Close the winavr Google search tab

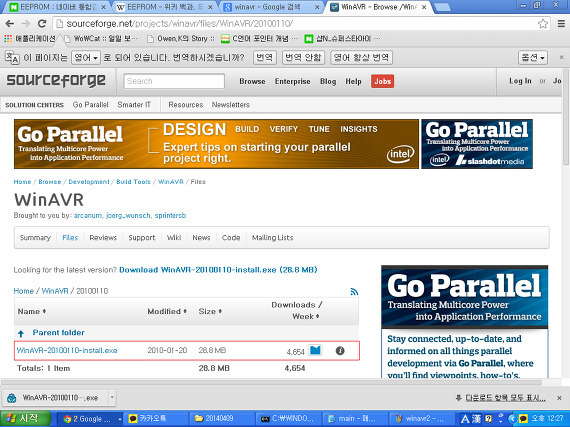coord(317,7)
